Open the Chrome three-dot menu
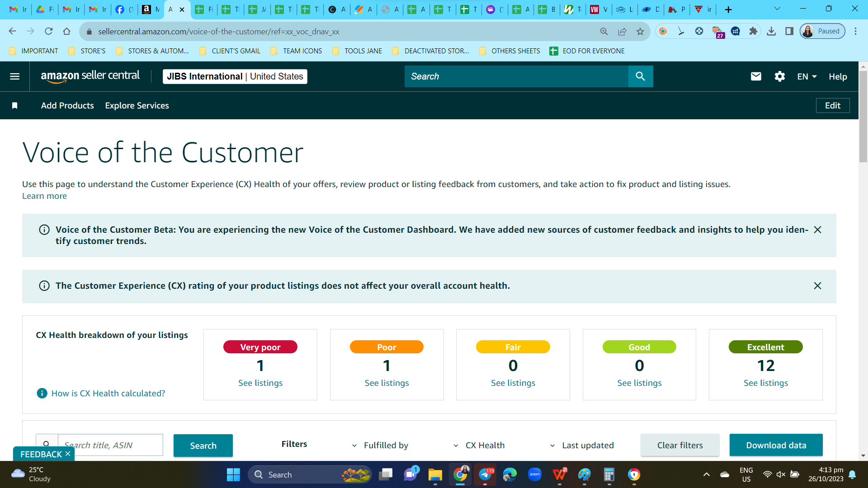The height and width of the screenshot is (488, 868). point(855,31)
